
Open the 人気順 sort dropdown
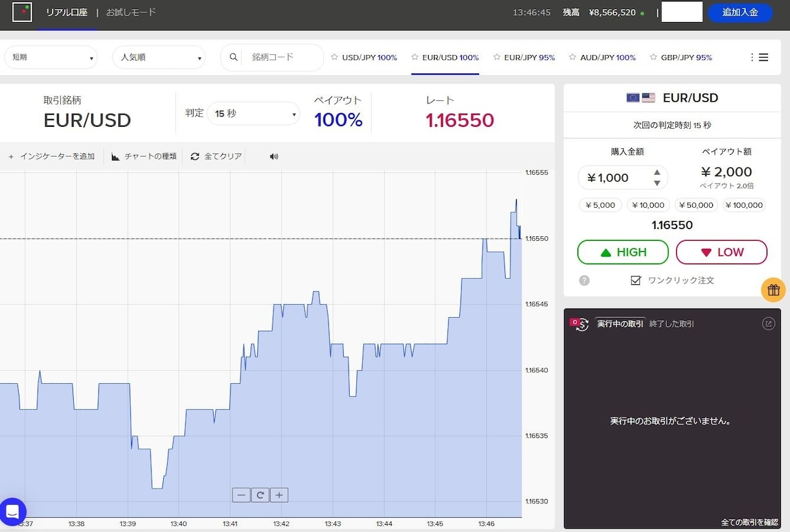point(159,57)
